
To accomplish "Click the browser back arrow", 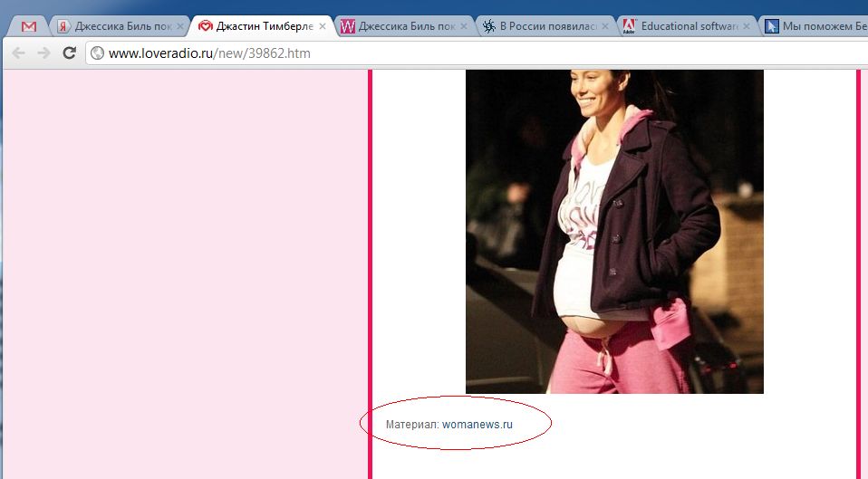I will tap(18, 53).
